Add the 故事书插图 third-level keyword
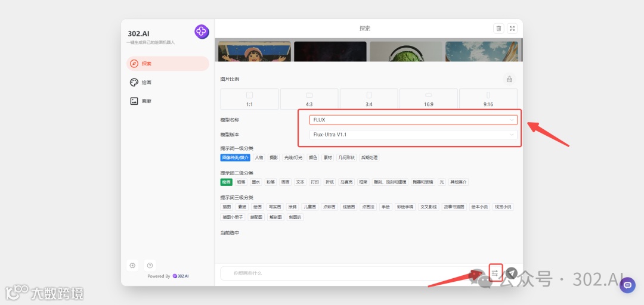 tap(454, 207)
